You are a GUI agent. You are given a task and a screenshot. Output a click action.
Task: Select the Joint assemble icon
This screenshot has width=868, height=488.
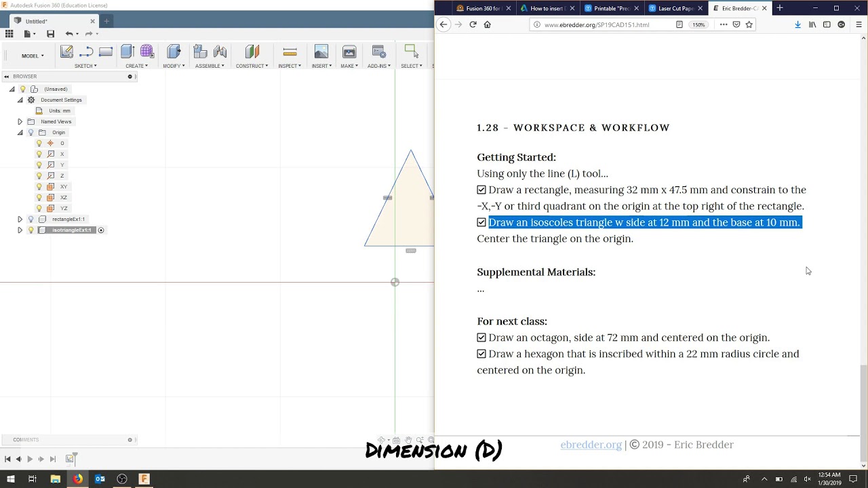click(220, 52)
